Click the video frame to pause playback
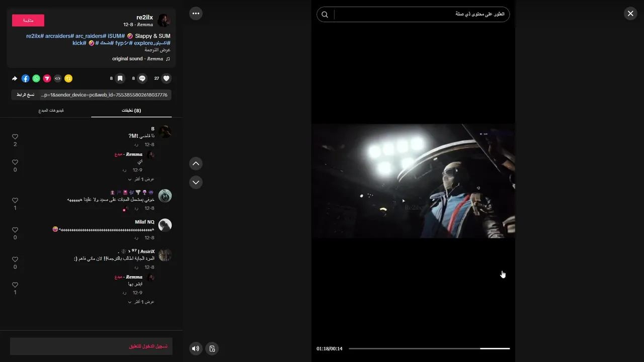The height and width of the screenshot is (362, 644). coord(413,181)
